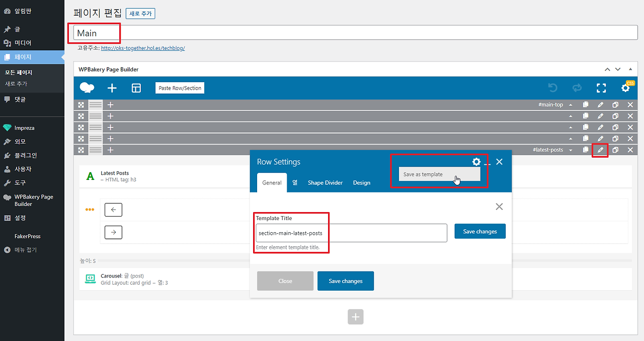Image resolution: width=644 pixels, height=341 pixels.
Task: Change column layout of #latest-posts row
Action: [x=96, y=150]
